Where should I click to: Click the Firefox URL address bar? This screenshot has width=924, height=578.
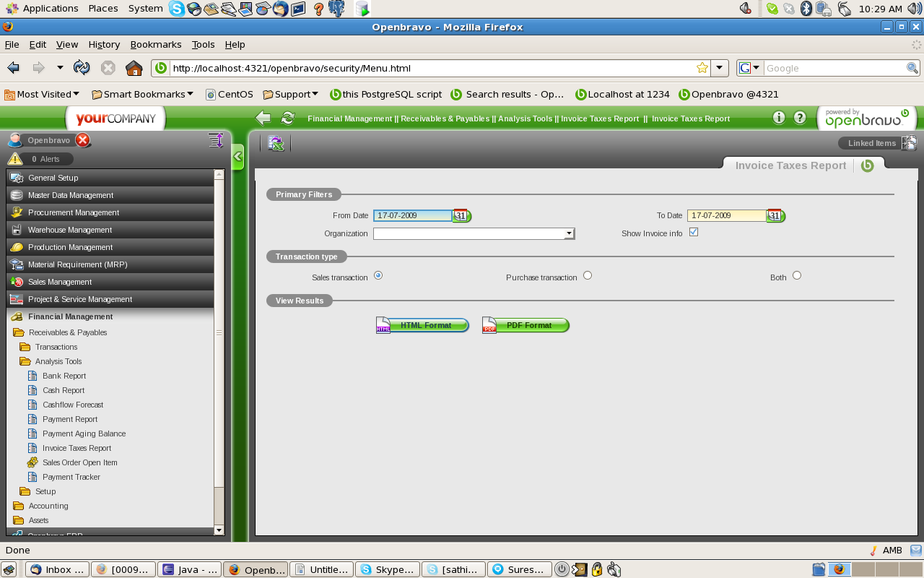click(x=432, y=68)
